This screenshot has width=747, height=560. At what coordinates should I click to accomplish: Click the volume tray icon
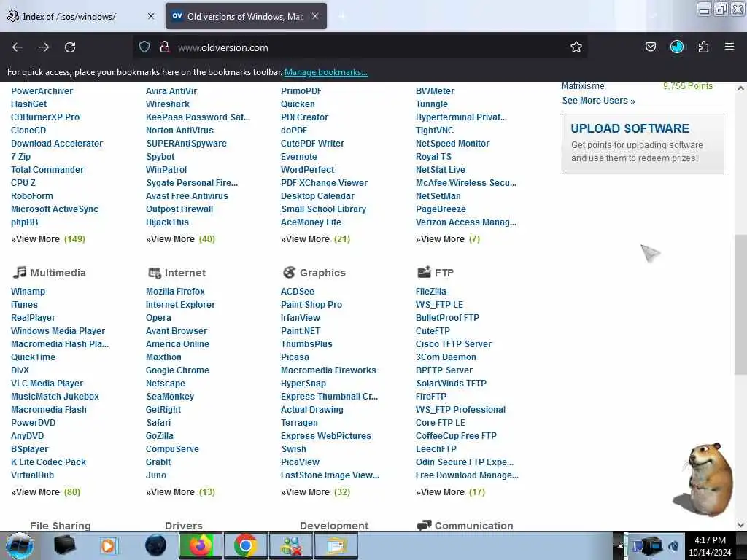pyautogui.click(x=673, y=547)
